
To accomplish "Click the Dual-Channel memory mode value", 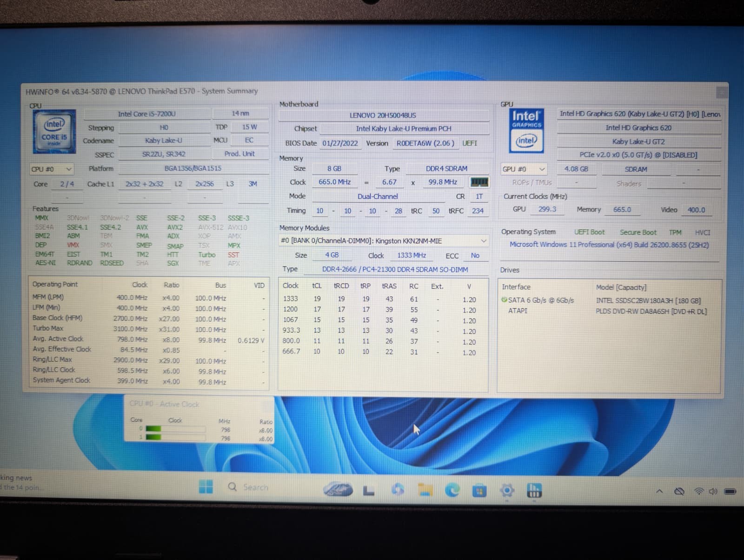I will click(378, 197).
